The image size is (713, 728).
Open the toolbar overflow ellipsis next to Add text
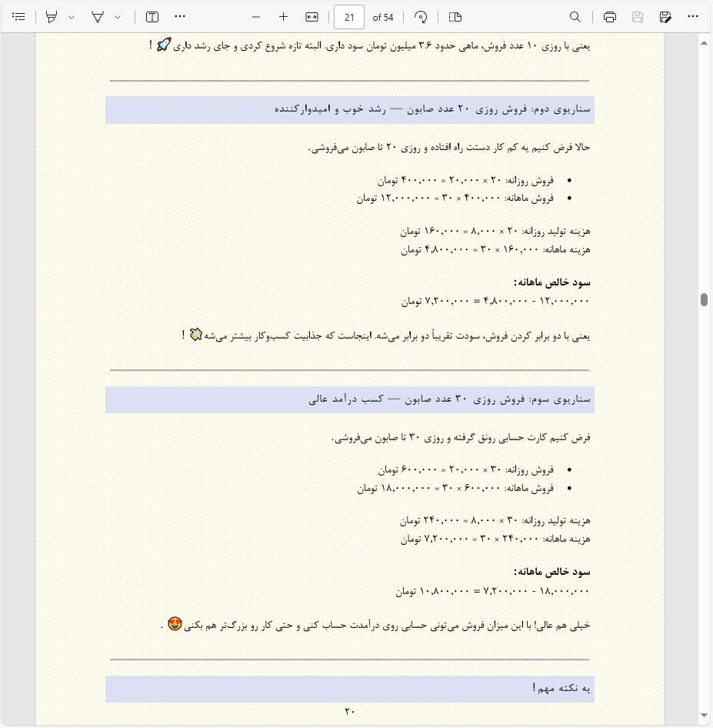pyautogui.click(x=180, y=17)
